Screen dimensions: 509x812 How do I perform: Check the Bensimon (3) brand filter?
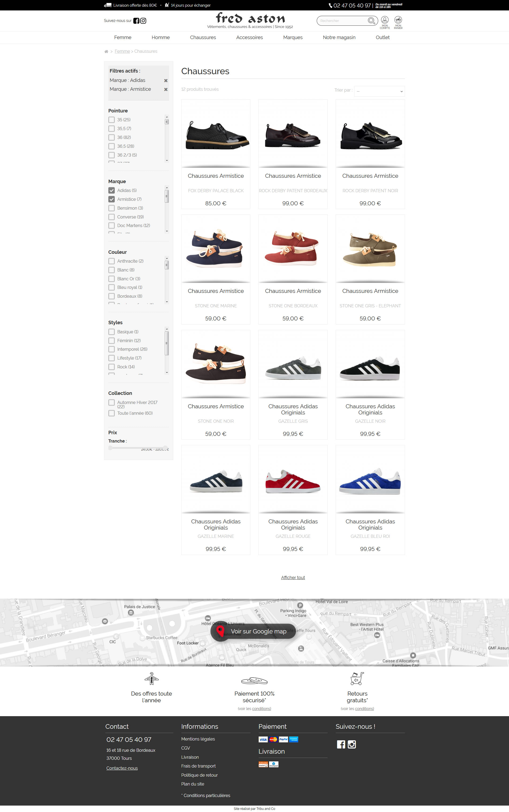(x=112, y=208)
